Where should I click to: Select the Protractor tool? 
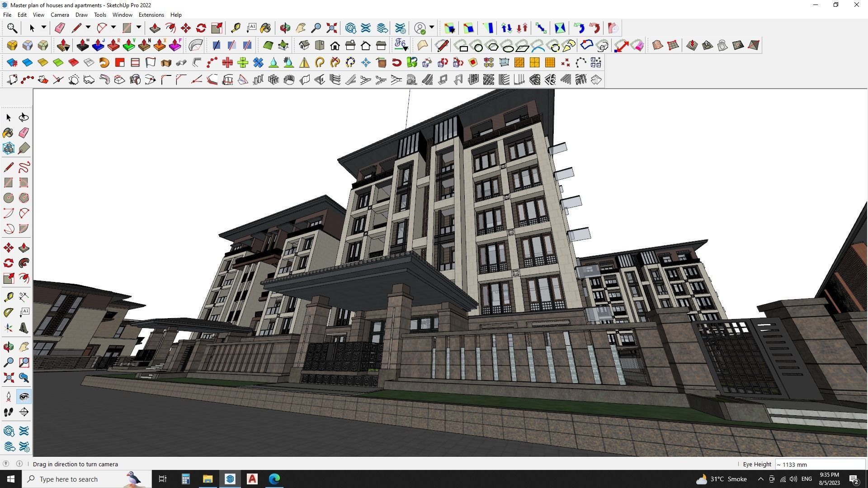click(8, 313)
